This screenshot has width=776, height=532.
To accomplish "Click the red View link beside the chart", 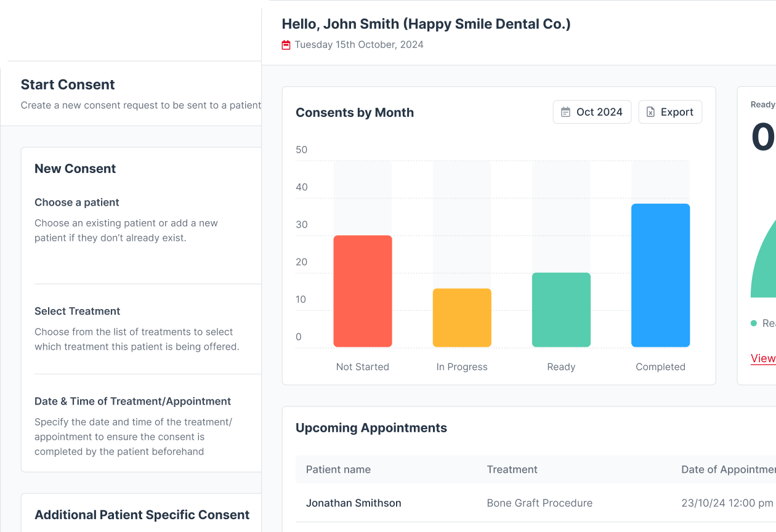I will [x=763, y=358].
